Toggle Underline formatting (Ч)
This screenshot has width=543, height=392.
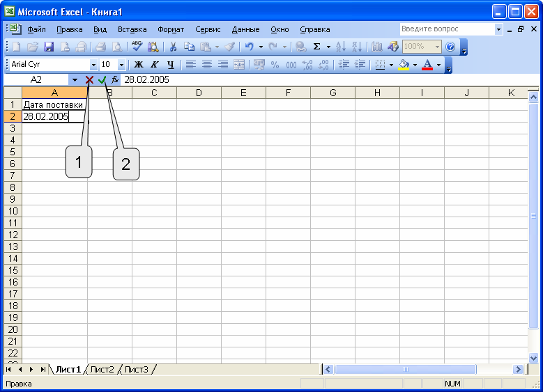[170, 65]
